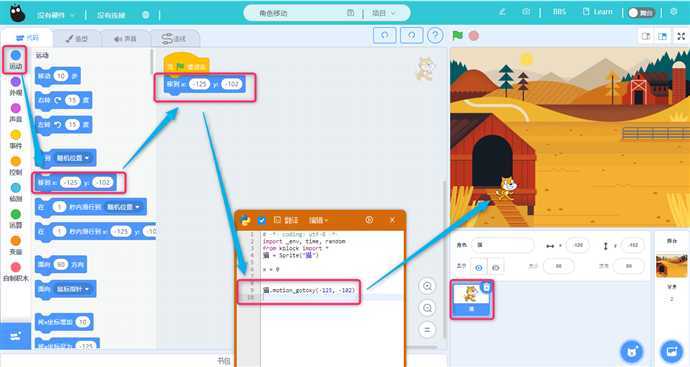Viewport: 690px width, 367px height.
Task: Click the green flag to run
Action: 458,36
